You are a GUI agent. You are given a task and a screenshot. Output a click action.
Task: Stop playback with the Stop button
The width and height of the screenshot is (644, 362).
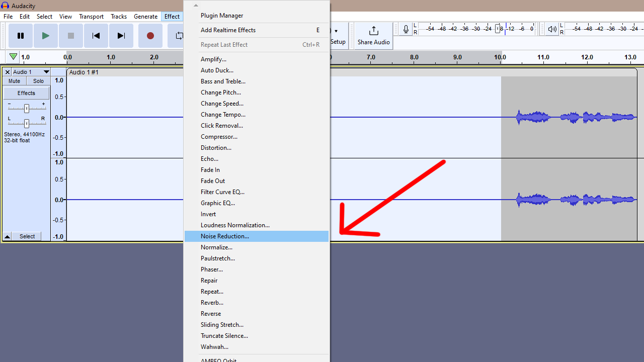[71, 36]
